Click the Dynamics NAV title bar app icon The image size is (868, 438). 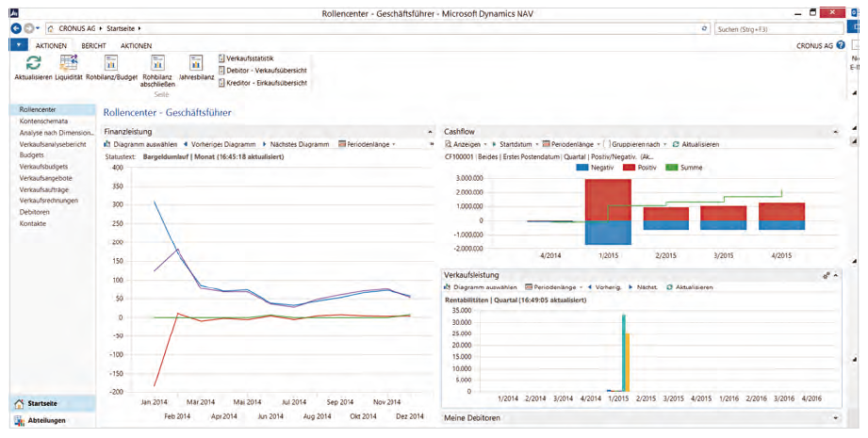pyautogui.click(x=15, y=12)
